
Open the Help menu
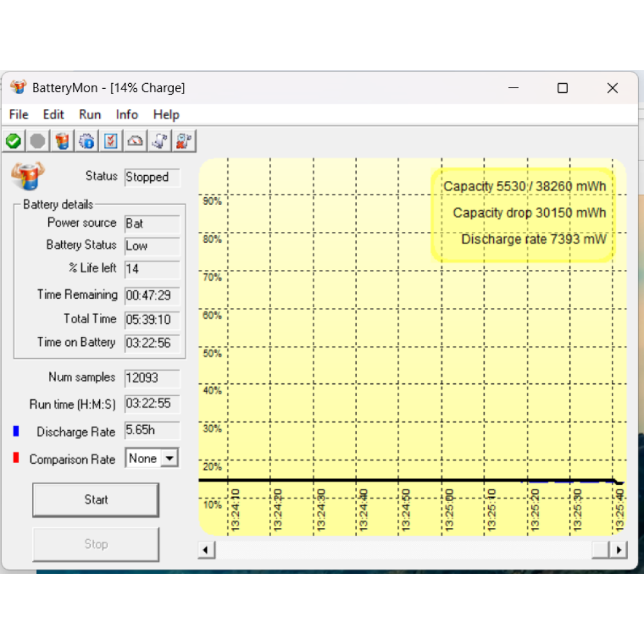[166, 115]
